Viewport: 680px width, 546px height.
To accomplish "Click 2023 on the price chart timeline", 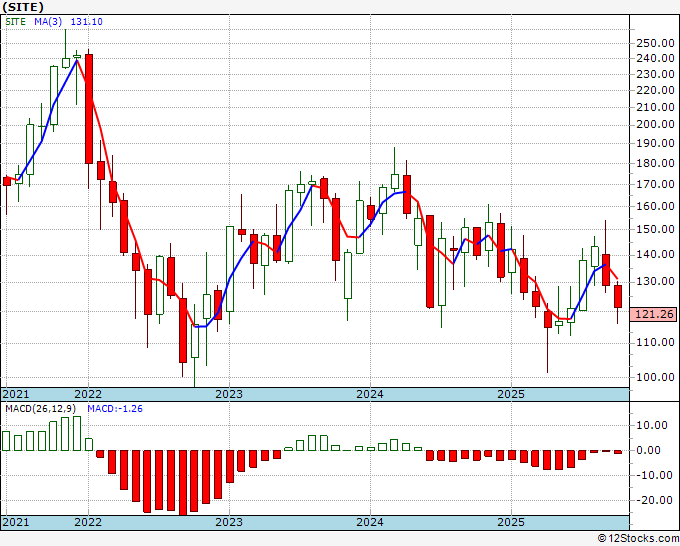I will 229,394.
